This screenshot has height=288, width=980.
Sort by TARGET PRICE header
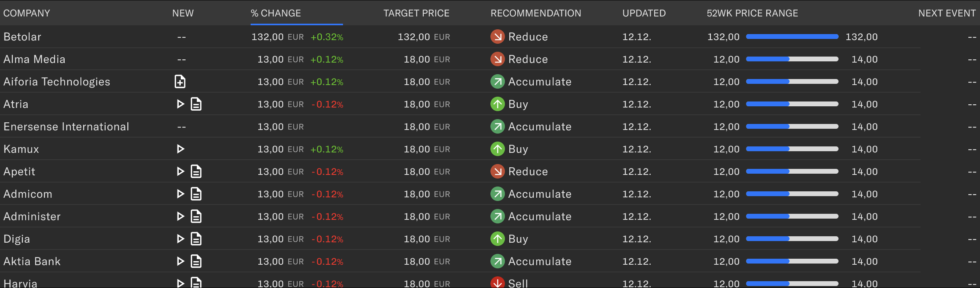[416, 13]
